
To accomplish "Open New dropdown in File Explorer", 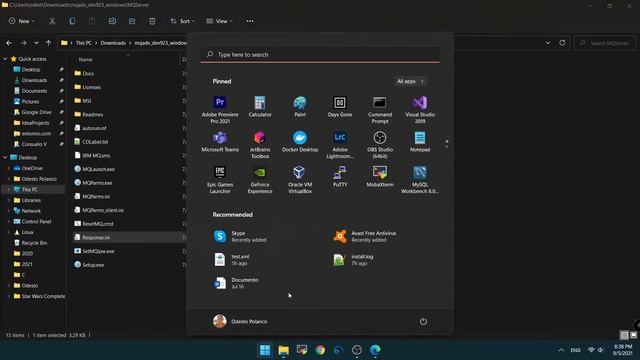I will tap(22, 21).
